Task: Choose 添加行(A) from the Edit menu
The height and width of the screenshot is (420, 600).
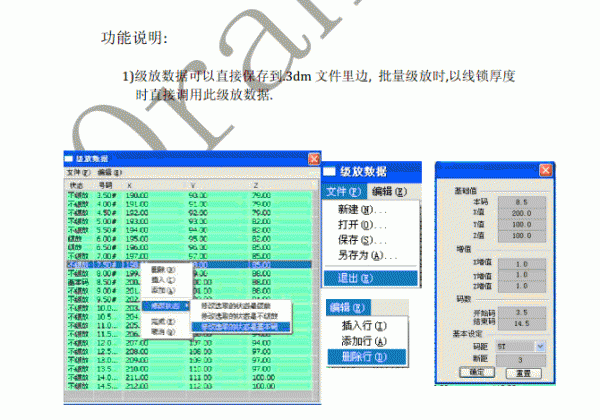Action: [364, 341]
